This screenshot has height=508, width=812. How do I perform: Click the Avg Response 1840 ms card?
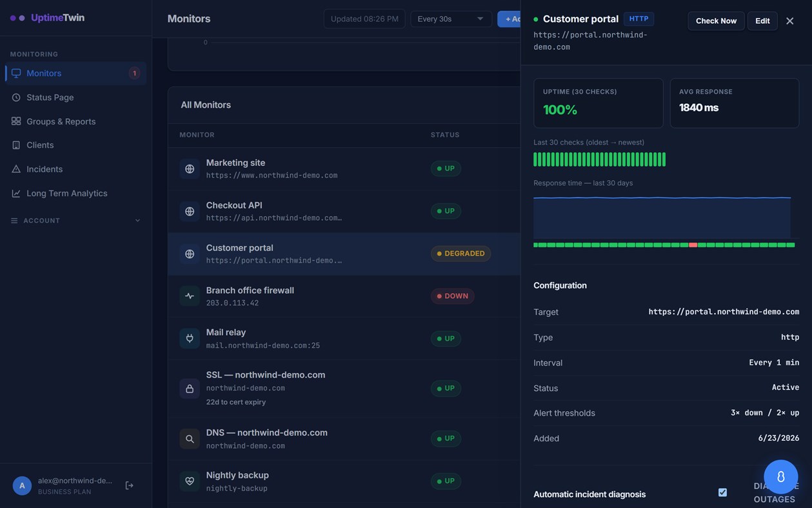734,103
